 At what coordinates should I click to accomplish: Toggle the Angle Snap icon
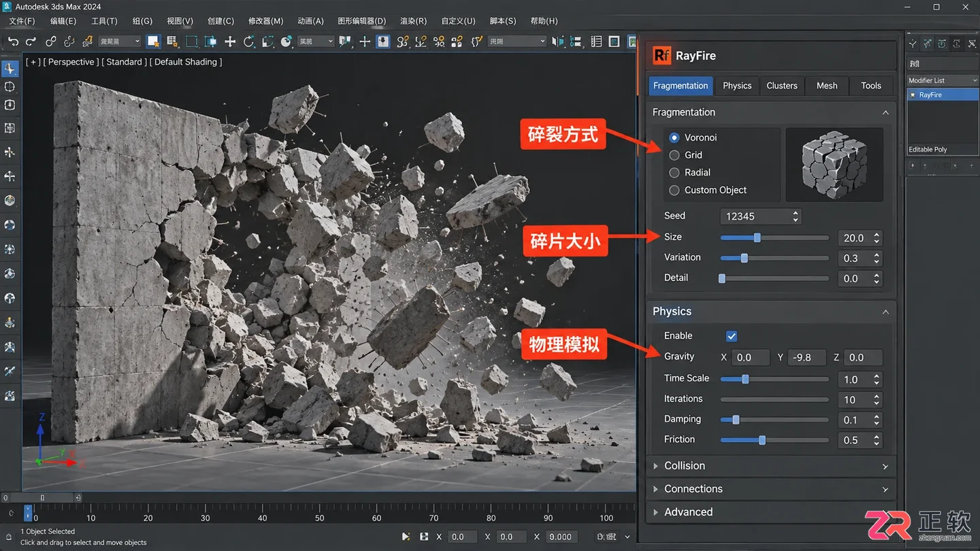[x=421, y=41]
